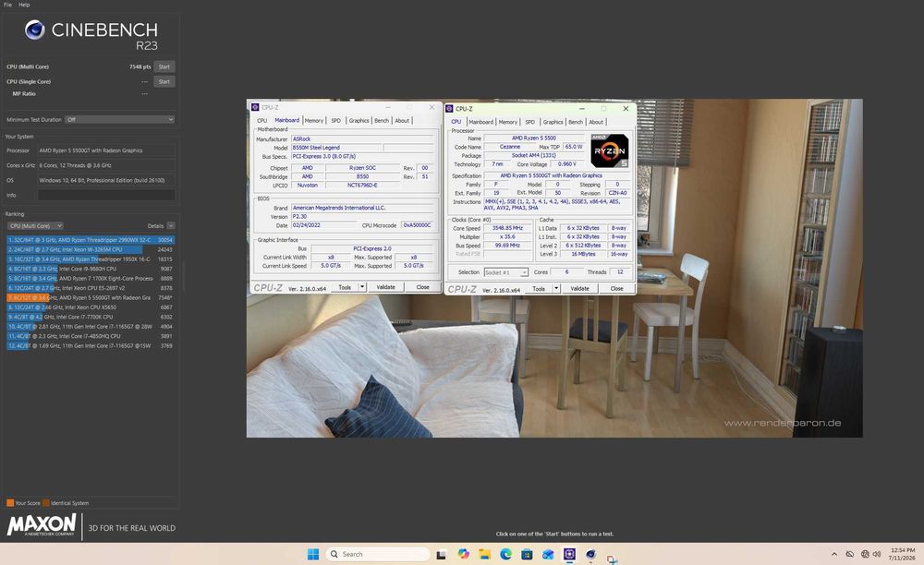Open the Minimum Test Duration dropdown
Image resolution: width=924 pixels, height=565 pixels.
click(x=119, y=119)
